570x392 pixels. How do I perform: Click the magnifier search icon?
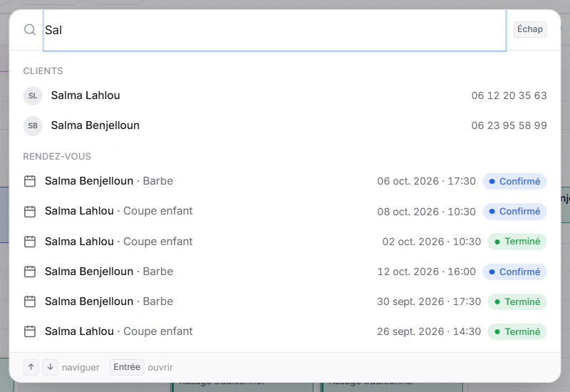[x=30, y=29]
